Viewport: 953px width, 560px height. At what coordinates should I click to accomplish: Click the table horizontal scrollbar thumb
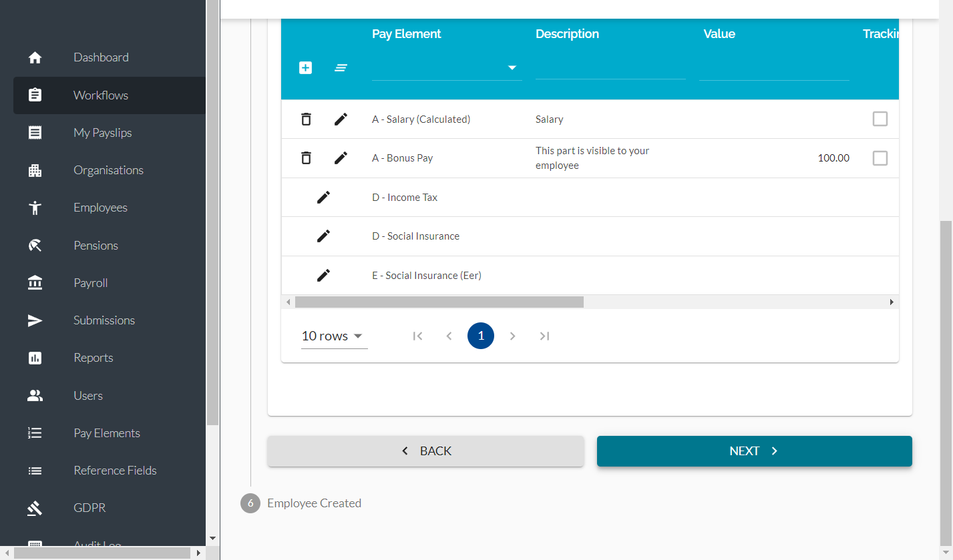click(439, 302)
